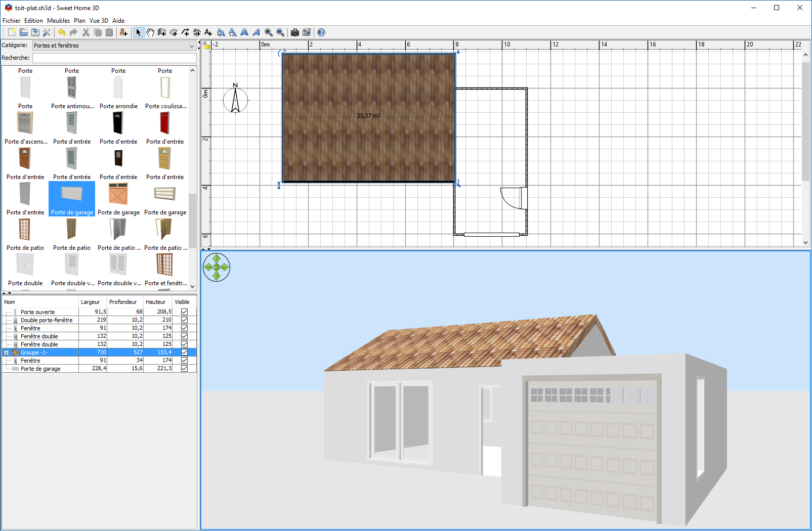The image size is (812, 531).
Task: Open the Vue 3D menu
Action: tap(99, 21)
